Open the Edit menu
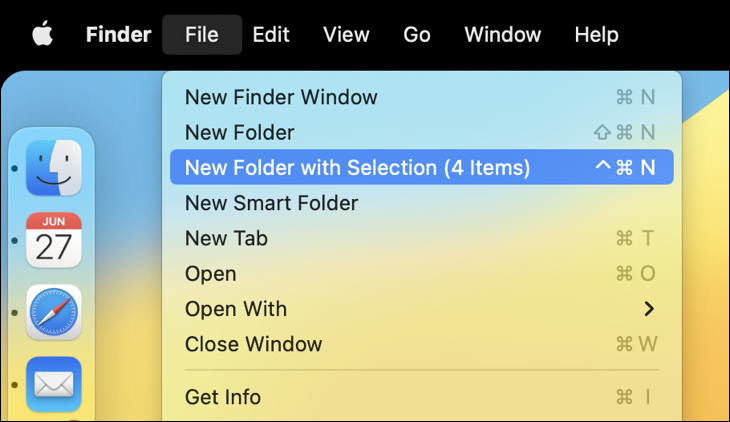730x422 pixels. pyautogui.click(x=271, y=35)
